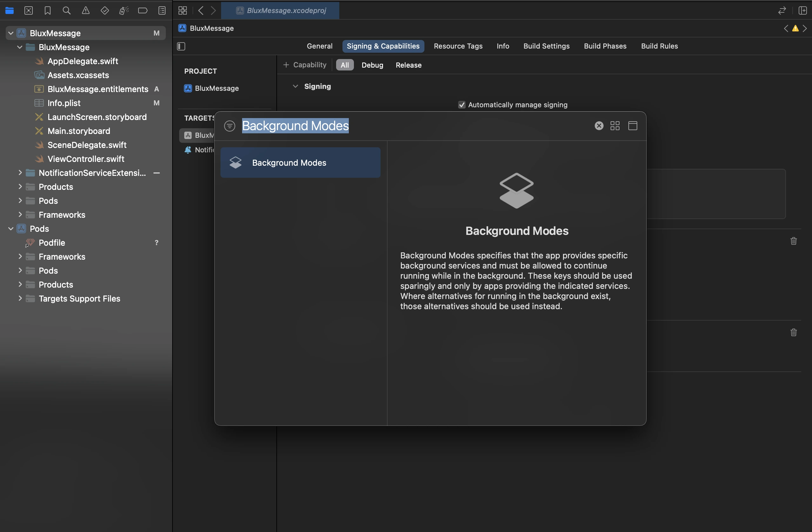Open the Debug navigator spray icon
This screenshot has height=532, width=812.
124,10
